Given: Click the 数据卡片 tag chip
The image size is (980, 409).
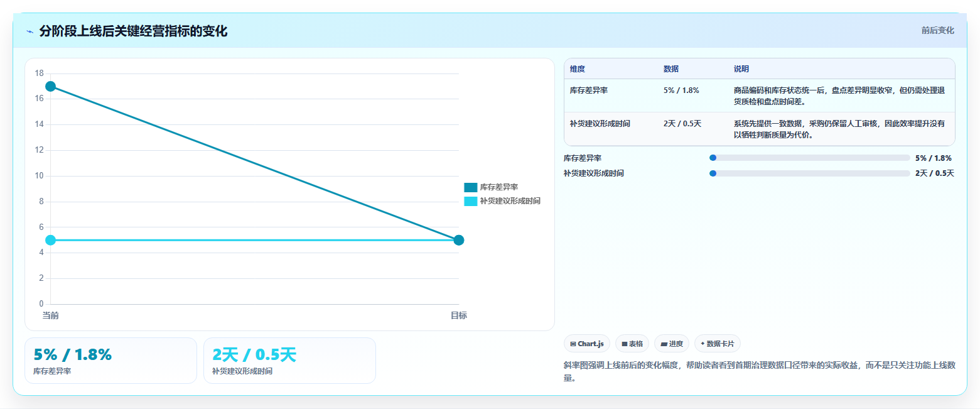Looking at the screenshot, I should (x=718, y=344).
